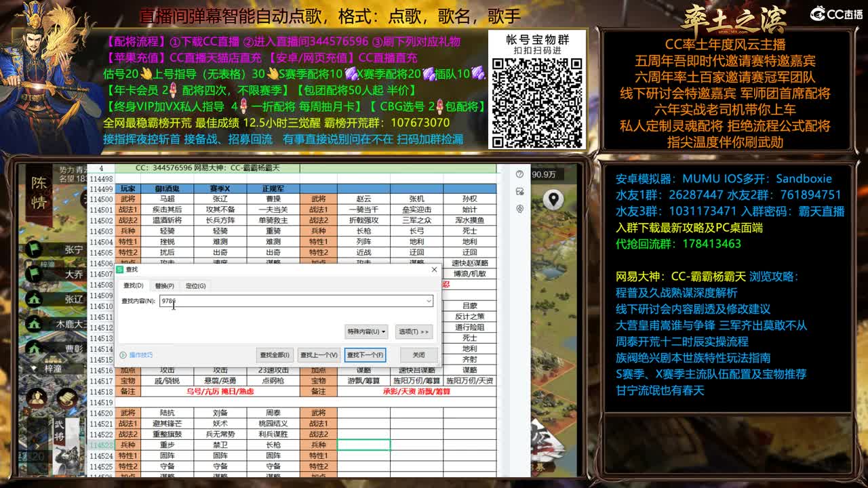
Task: Select the cell containing 曹操
Action: click(273, 199)
